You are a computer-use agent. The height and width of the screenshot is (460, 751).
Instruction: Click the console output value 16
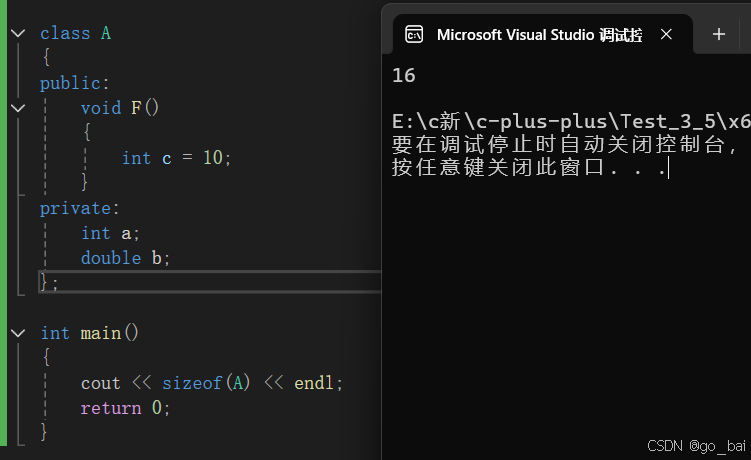(x=404, y=75)
